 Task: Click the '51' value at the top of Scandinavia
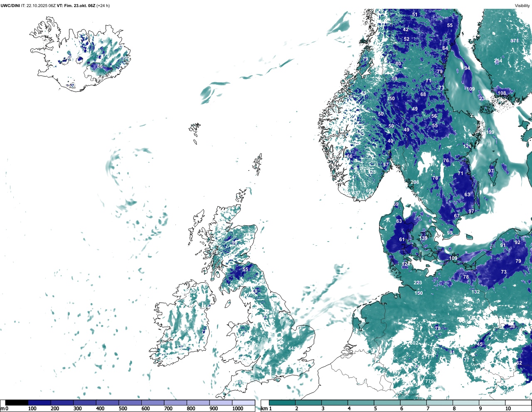415,15
